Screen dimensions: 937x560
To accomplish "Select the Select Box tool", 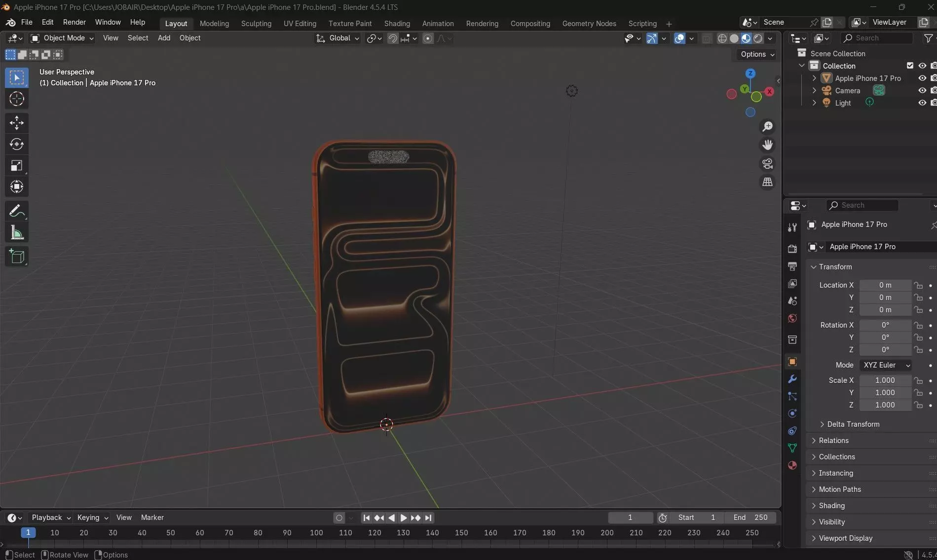I will (x=17, y=77).
